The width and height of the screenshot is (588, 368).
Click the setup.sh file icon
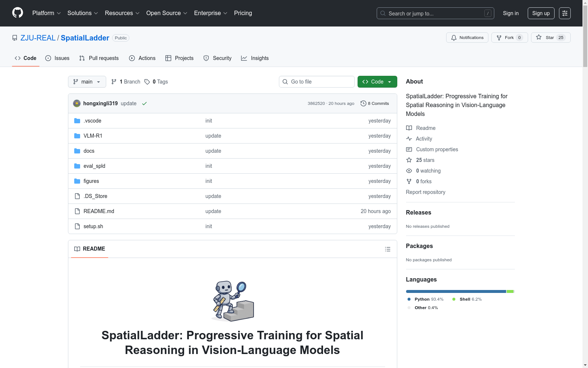tap(77, 226)
